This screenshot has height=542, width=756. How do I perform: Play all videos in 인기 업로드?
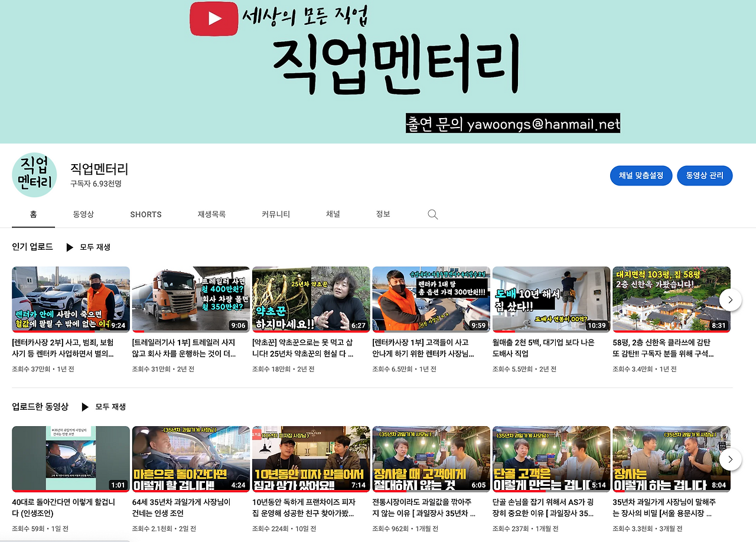[x=88, y=247]
